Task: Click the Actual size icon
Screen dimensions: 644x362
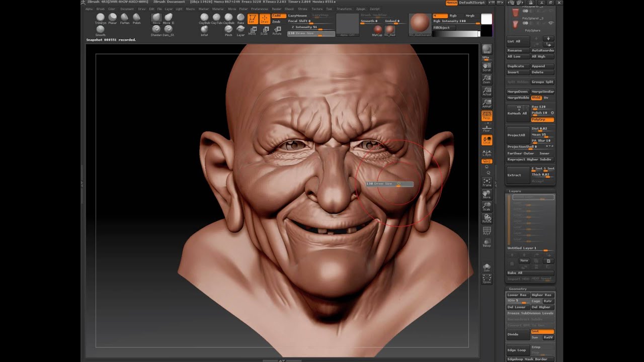Action: click(x=487, y=91)
